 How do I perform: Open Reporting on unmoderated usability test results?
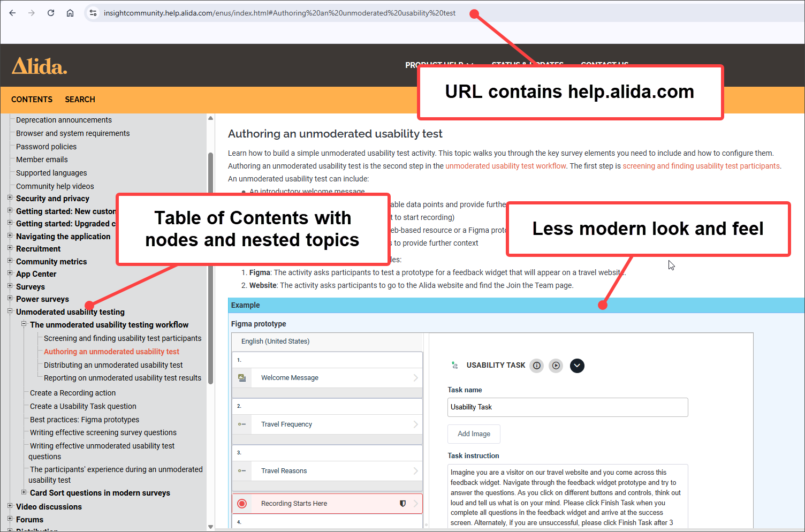tap(123, 378)
